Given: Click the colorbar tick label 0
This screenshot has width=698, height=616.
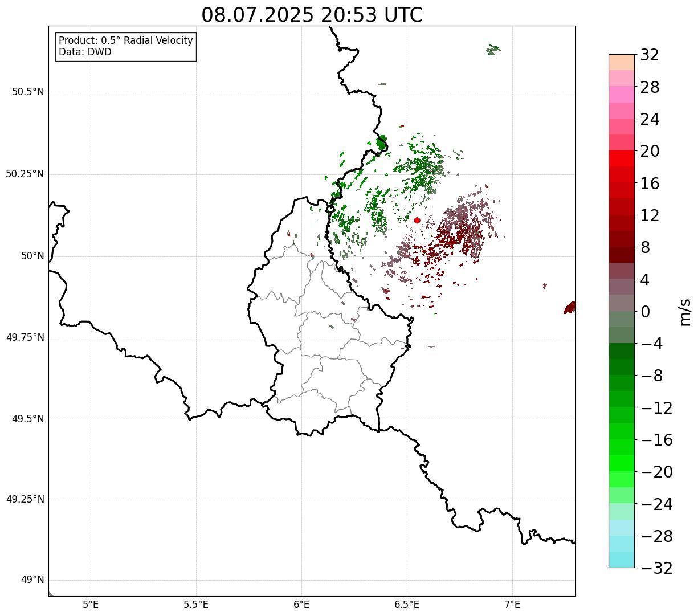Looking at the screenshot, I should [x=645, y=312].
